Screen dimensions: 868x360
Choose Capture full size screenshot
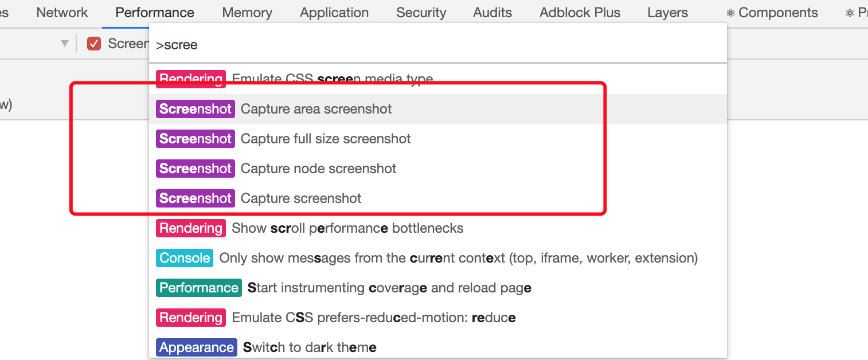[x=438, y=139]
